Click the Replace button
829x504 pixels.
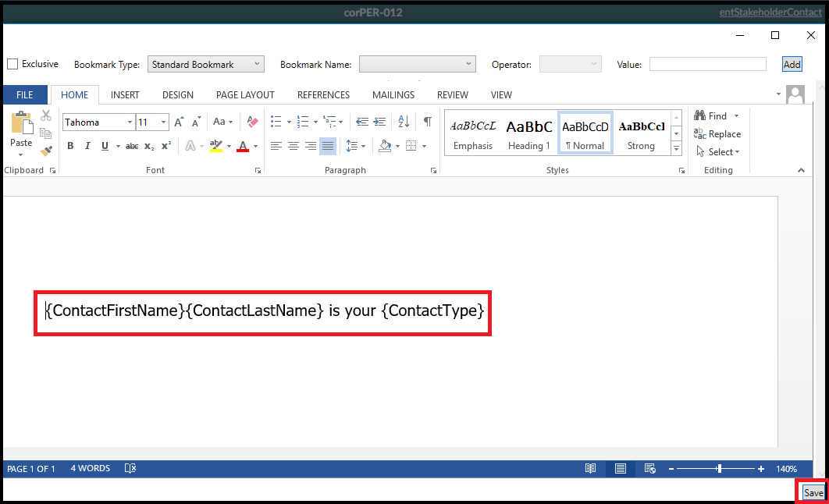[x=717, y=134]
